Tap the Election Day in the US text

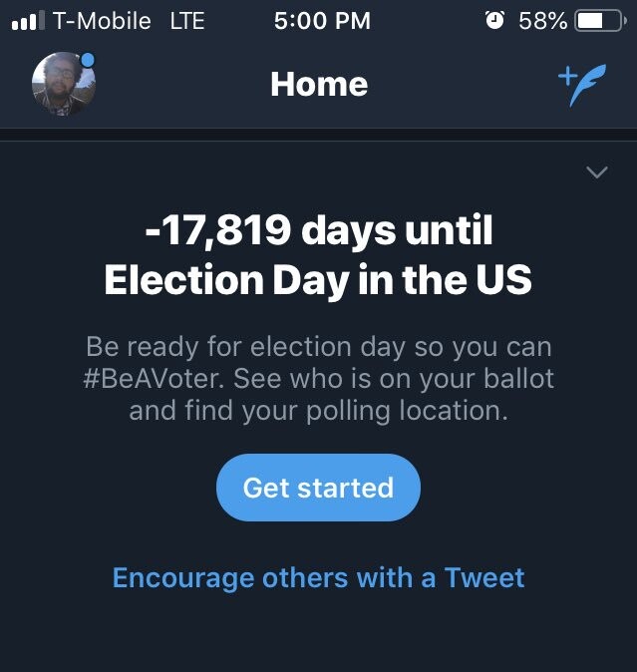click(318, 281)
